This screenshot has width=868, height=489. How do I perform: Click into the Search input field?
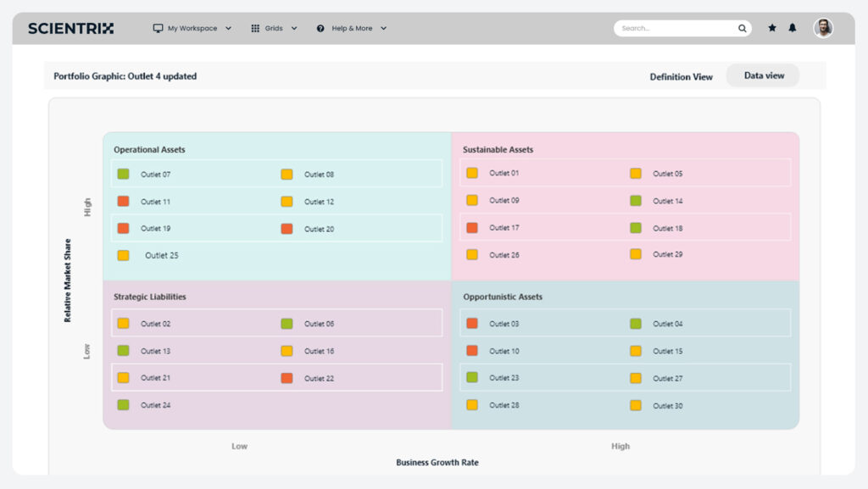point(674,29)
